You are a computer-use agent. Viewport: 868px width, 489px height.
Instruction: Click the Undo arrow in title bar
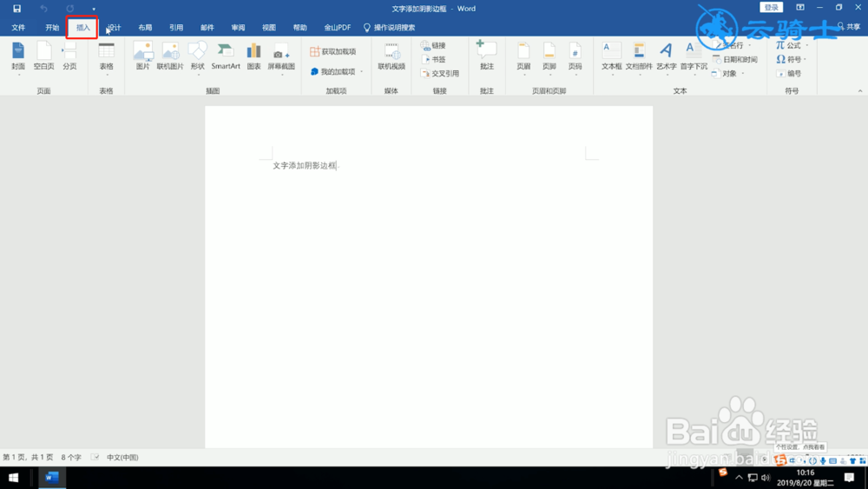tap(43, 9)
